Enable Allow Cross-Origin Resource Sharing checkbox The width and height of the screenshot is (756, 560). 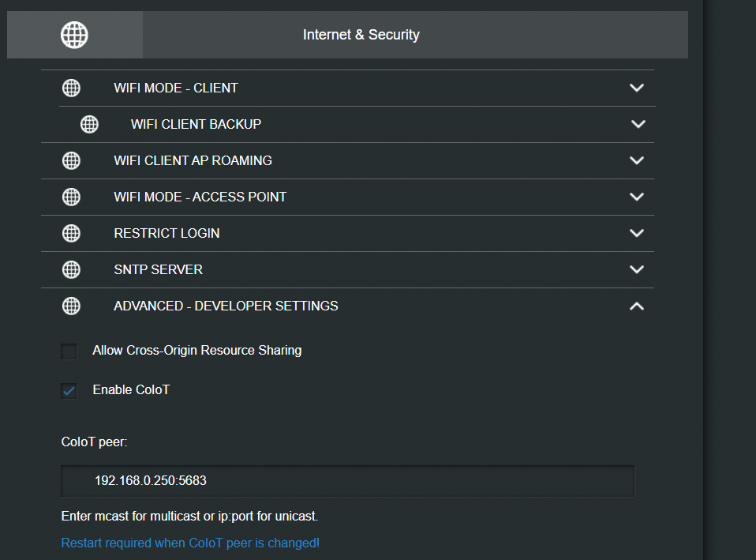(x=69, y=351)
